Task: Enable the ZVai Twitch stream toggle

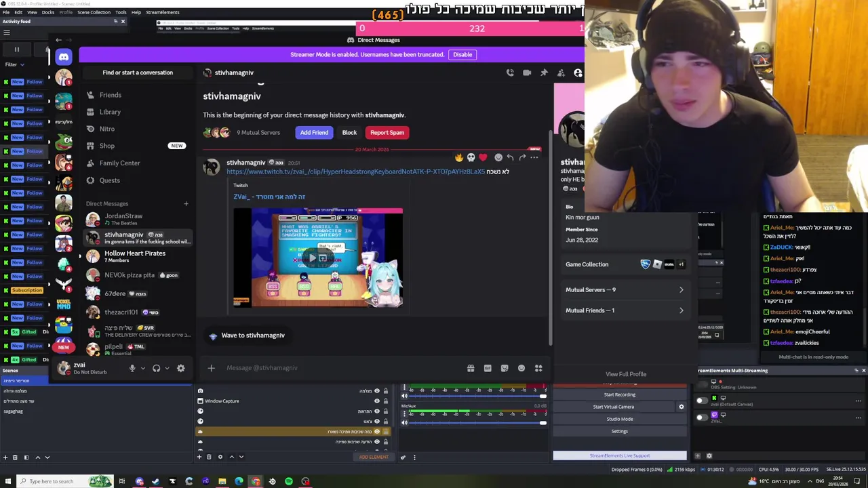Action: click(701, 417)
